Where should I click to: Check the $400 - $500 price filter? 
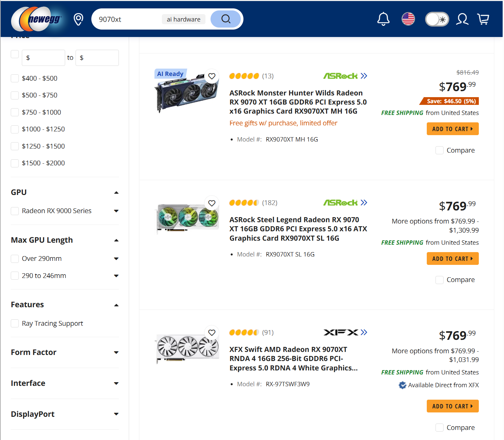[15, 78]
